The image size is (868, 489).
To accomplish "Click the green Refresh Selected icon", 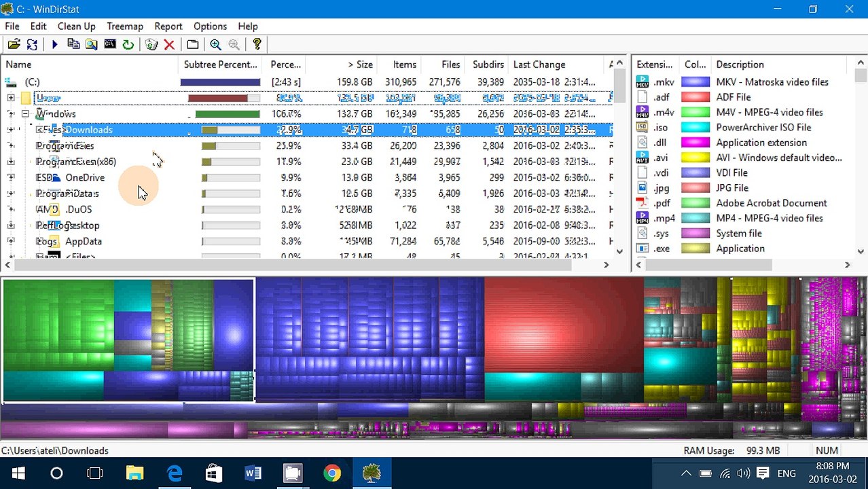I will 128,44.
